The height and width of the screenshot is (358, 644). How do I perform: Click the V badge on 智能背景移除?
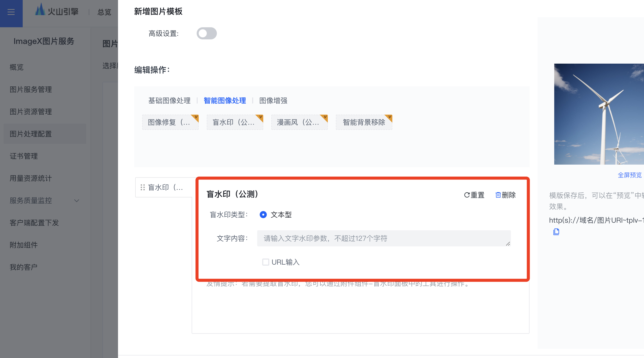click(x=390, y=117)
